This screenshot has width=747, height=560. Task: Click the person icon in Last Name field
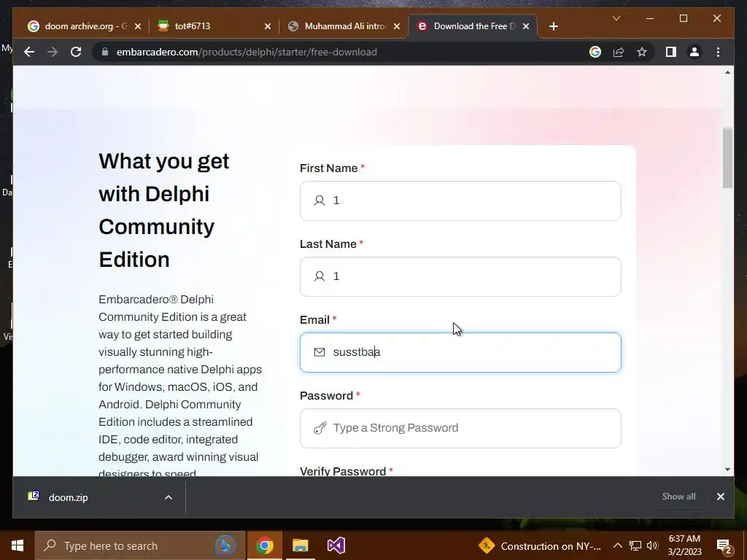point(320,276)
